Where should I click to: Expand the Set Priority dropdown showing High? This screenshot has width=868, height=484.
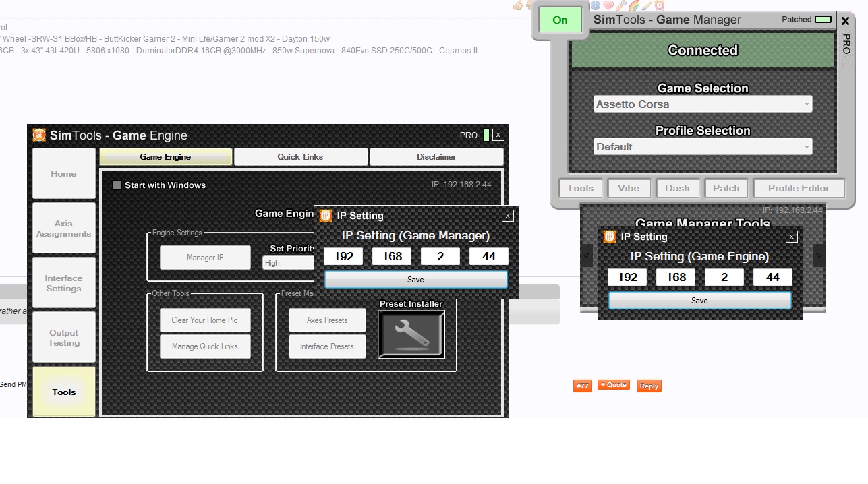[289, 263]
